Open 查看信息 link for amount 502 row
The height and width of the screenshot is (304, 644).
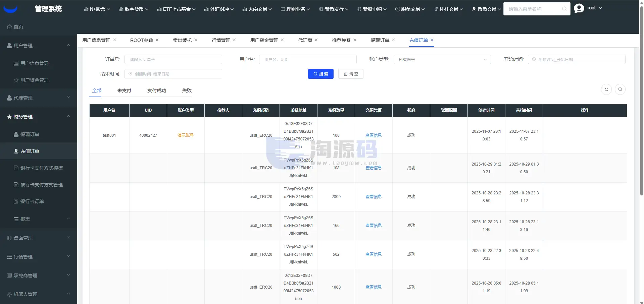374,254
